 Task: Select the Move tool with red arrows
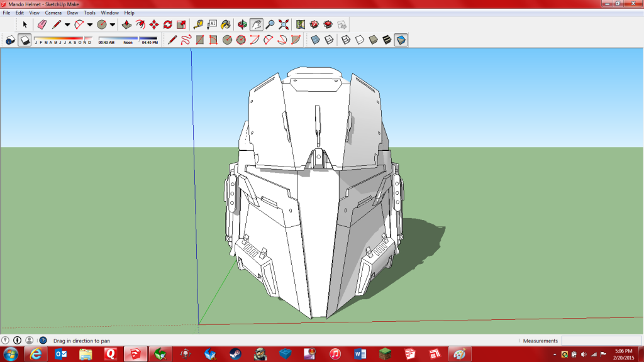click(154, 25)
